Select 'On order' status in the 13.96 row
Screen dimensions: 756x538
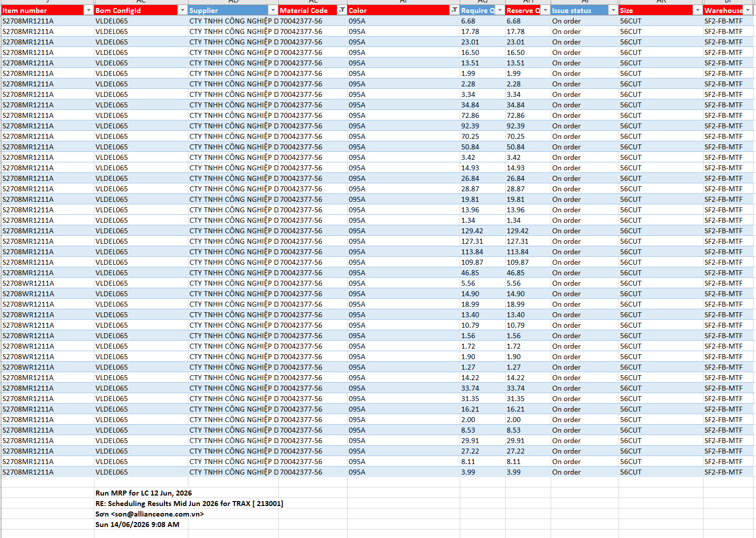[585, 210]
